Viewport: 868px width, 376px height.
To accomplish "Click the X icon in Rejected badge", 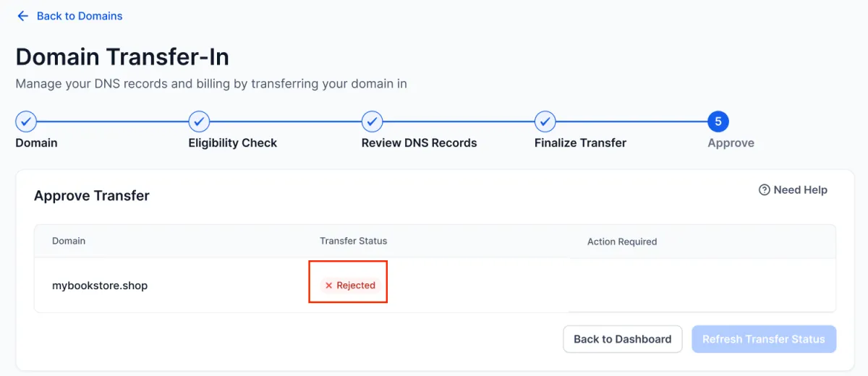I will 328,286.
